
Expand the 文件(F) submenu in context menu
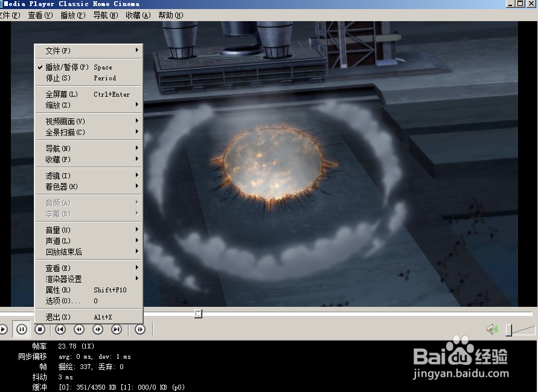89,51
